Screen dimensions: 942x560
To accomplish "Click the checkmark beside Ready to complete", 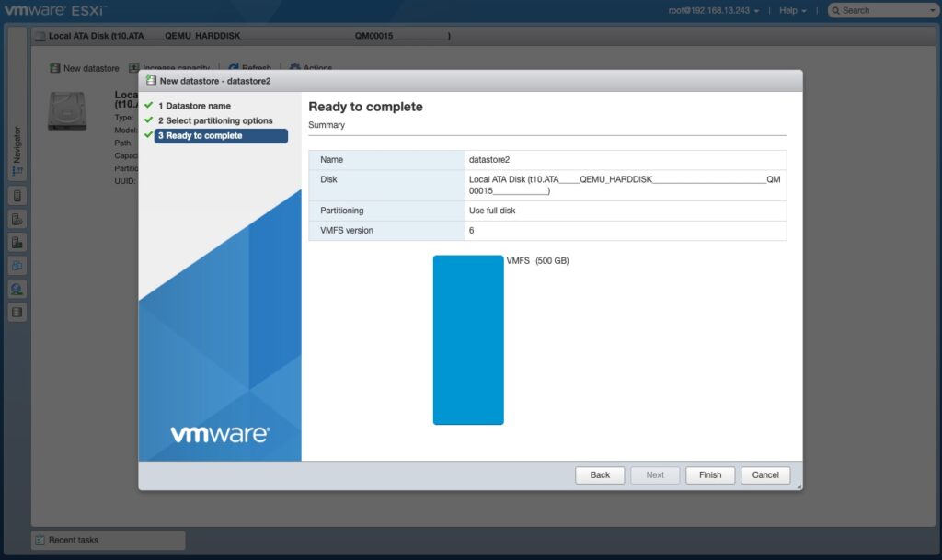I will pyautogui.click(x=148, y=135).
